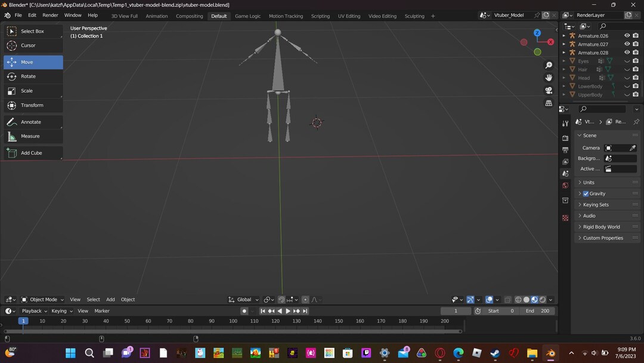644x363 pixels.
Task: Open the Texture properties tab
Action: click(565, 218)
